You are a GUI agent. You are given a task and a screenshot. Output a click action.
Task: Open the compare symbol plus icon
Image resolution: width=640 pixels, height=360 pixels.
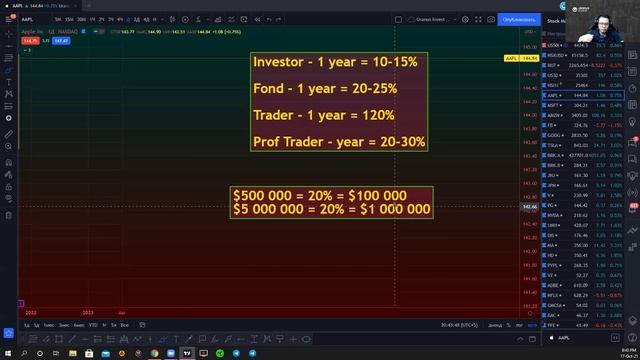point(185,20)
